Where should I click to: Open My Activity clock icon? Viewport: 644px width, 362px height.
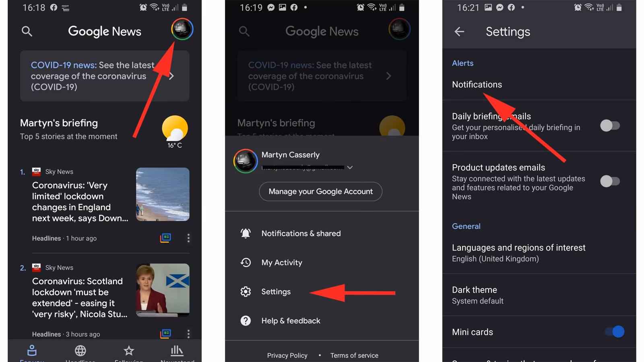pyautogui.click(x=246, y=262)
